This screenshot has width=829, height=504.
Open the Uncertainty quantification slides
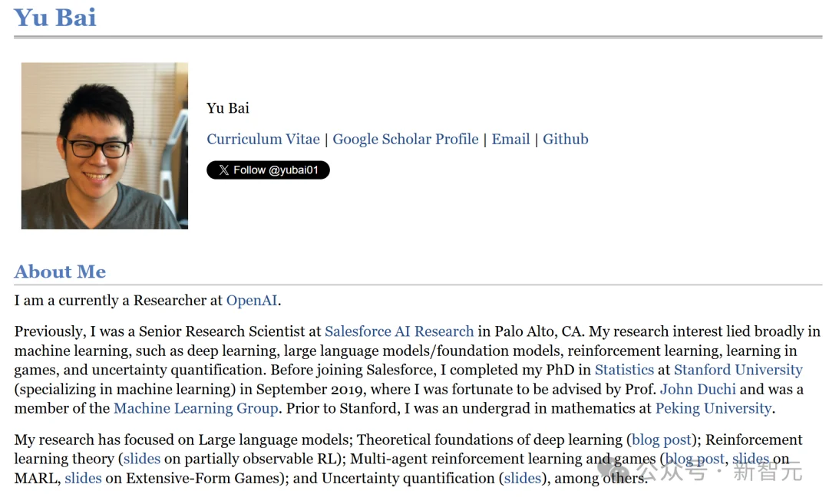coord(523,478)
